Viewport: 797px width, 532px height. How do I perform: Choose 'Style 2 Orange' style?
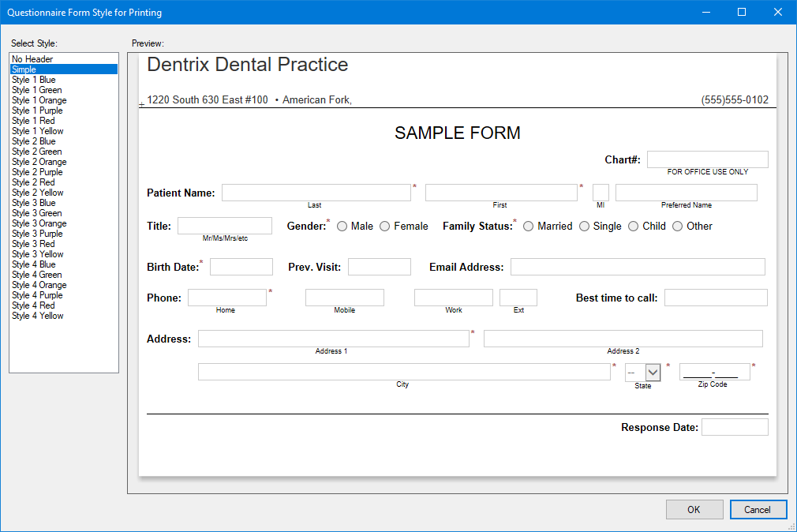(x=39, y=162)
